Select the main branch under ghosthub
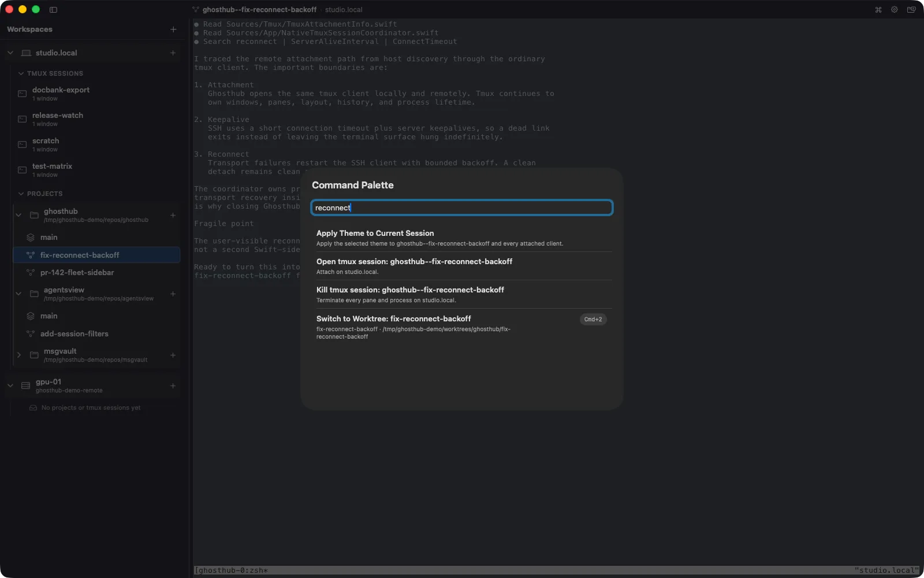924x578 pixels. pos(96,238)
